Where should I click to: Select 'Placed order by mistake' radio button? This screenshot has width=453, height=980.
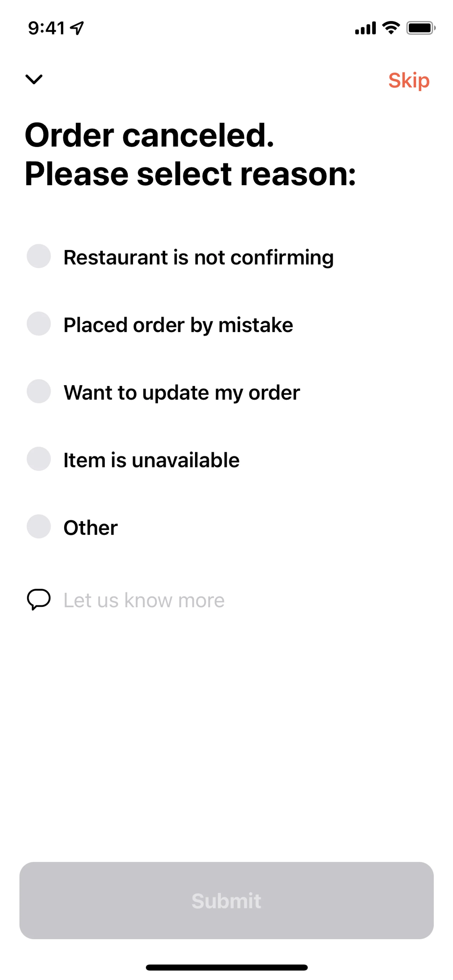pyautogui.click(x=38, y=324)
